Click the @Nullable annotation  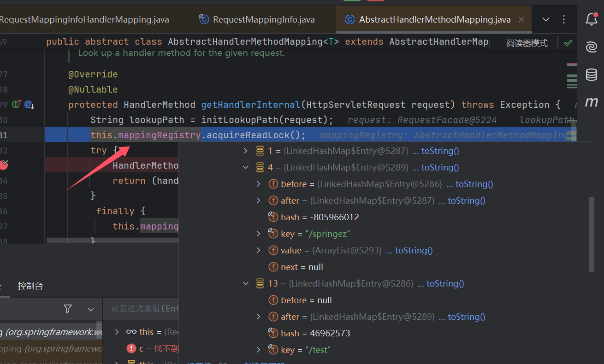click(x=93, y=89)
